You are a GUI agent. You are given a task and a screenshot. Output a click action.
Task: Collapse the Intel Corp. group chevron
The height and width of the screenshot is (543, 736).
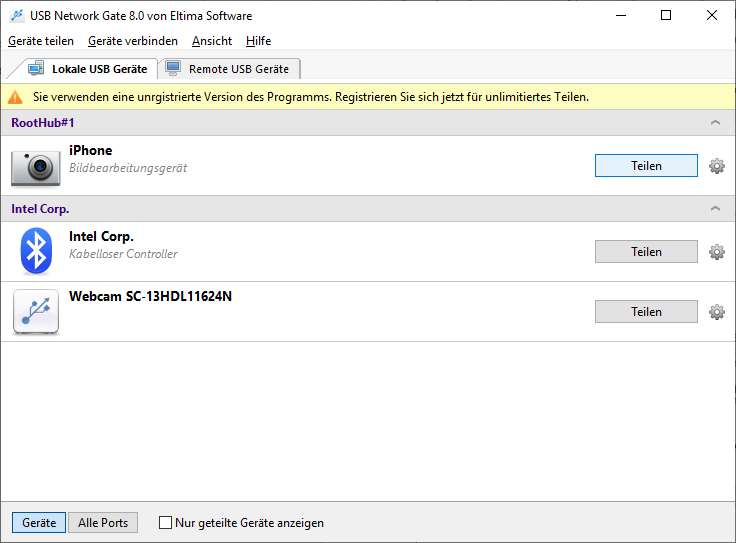[x=715, y=209]
